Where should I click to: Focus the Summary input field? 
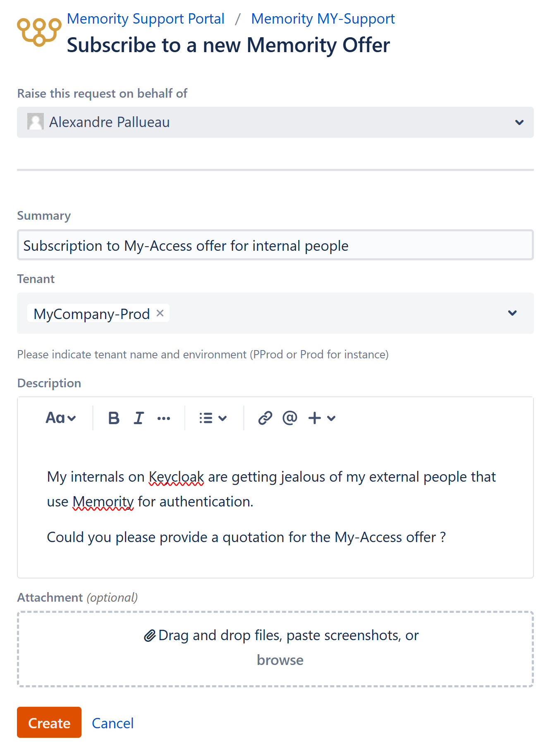275,245
